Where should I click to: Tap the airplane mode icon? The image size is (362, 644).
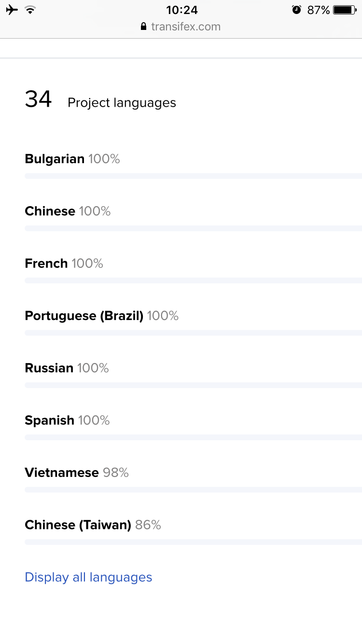[x=12, y=10]
